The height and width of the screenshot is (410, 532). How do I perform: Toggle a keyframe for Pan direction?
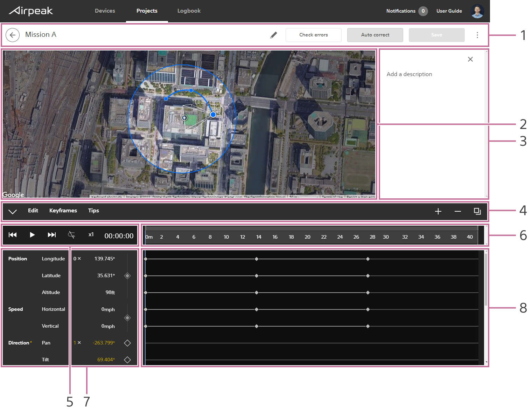click(x=127, y=343)
